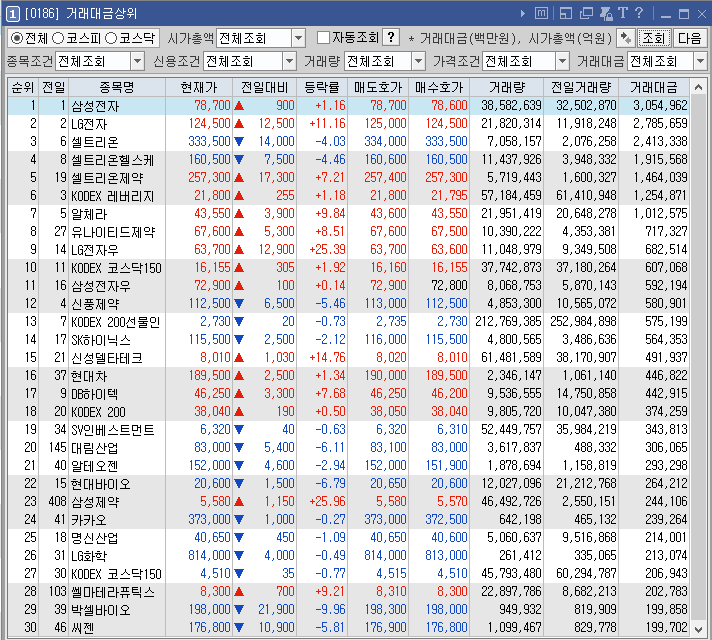
Task: Click the 등락률 column header
Action: (x=321, y=87)
